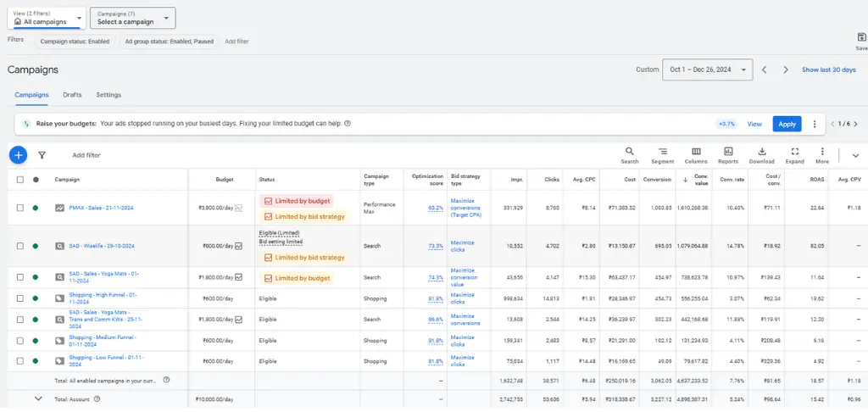Check the PMAX - Sales campaign checkbox
Viewport: 868px width, 412px height.
click(20, 209)
